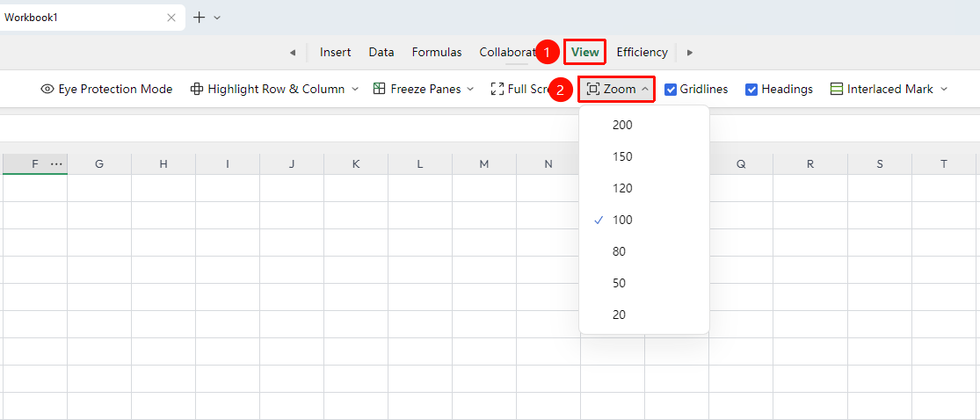
Task: Set zoom to 150
Action: tap(644, 157)
